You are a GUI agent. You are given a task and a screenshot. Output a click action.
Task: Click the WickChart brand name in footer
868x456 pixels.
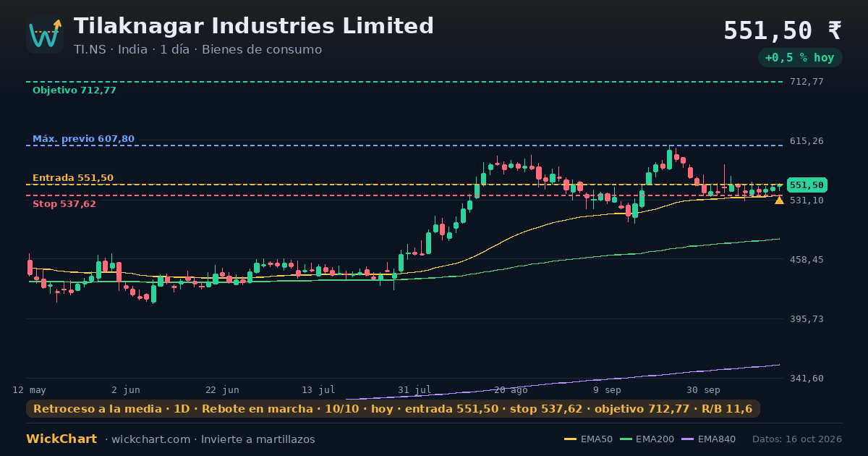coord(61,439)
